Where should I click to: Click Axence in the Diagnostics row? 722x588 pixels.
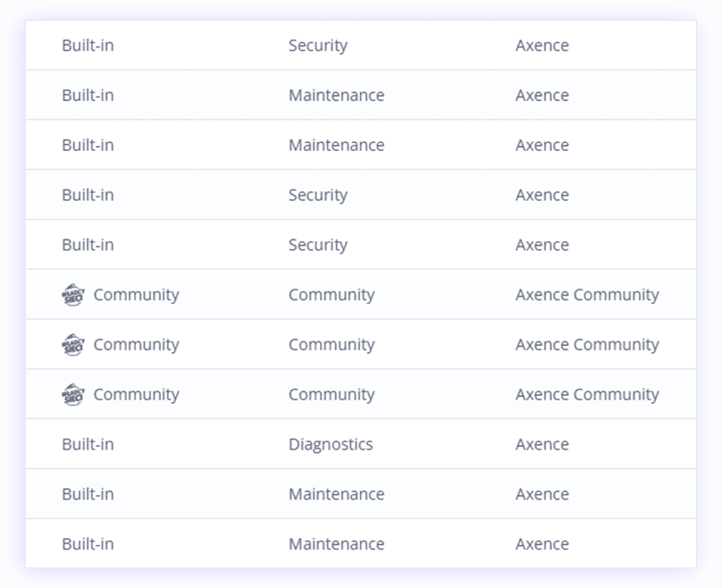(542, 444)
